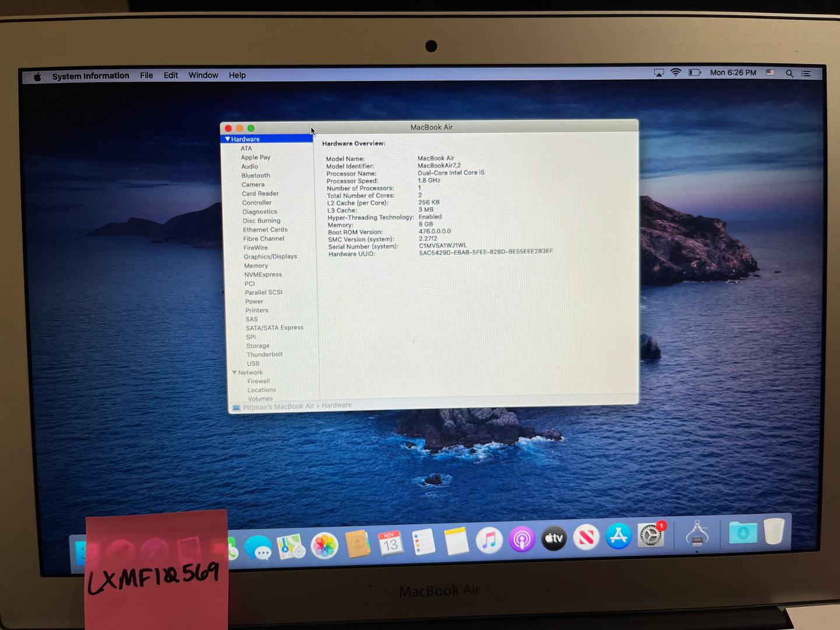Click the Spotlight search magnifier icon

789,73
